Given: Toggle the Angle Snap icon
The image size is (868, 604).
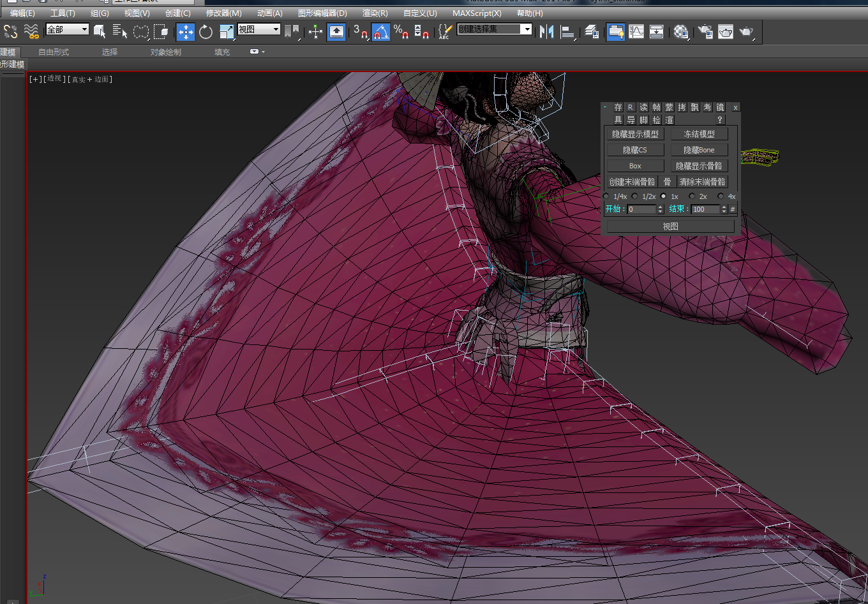Looking at the screenshot, I should [380, 32].
